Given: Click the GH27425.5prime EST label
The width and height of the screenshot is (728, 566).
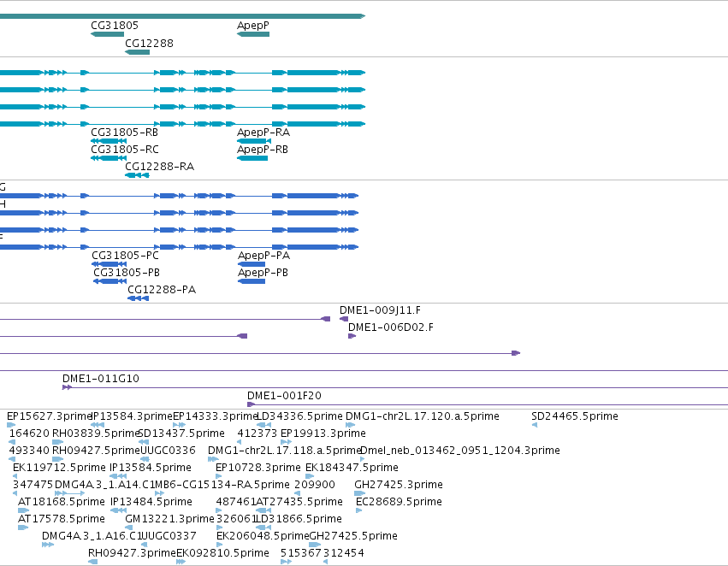Looking at the screenshot, I should (x=353, y=536).
